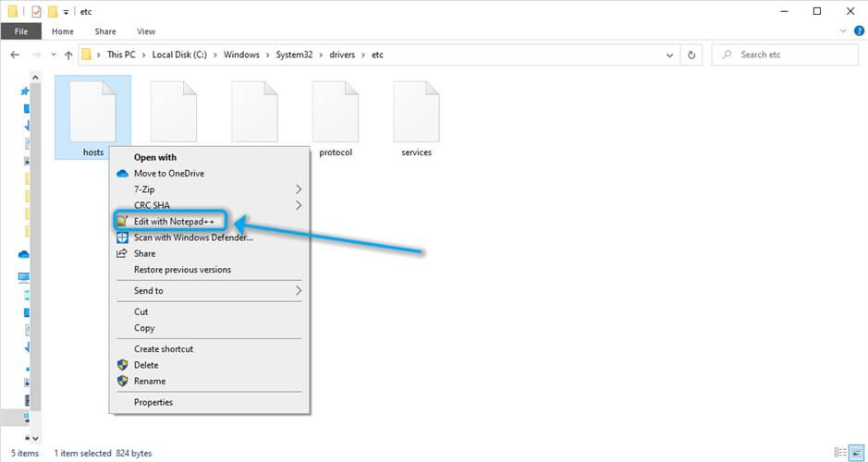This screenshot has height=462, width=868.
Task: Choose Scan with Windows Defender
Action: pos(193,237)
